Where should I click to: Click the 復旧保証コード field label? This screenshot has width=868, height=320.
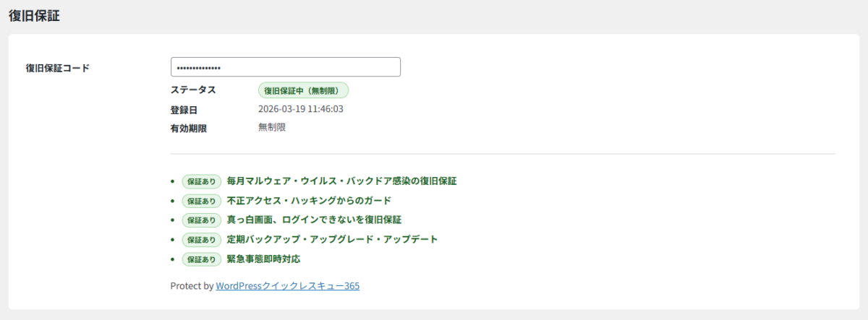[x=57, y=69]
